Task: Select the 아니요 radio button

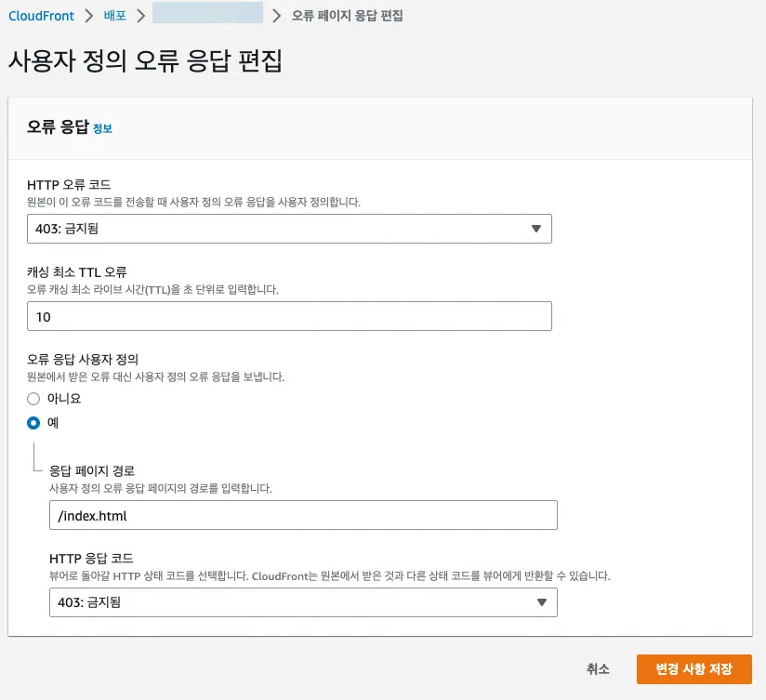Action: 33,398
